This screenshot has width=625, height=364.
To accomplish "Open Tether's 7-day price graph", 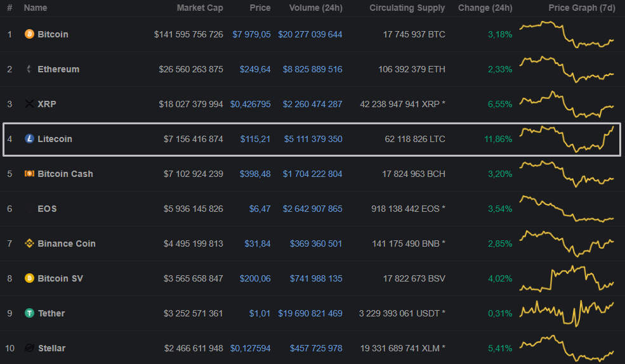I will tap(567, 313).
